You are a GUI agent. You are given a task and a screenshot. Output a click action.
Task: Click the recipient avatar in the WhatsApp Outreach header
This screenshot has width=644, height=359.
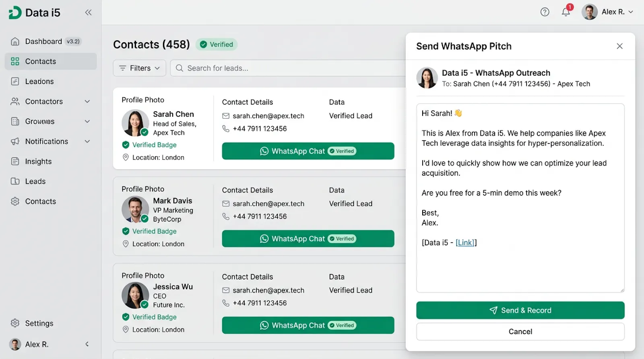pos(427,78)
